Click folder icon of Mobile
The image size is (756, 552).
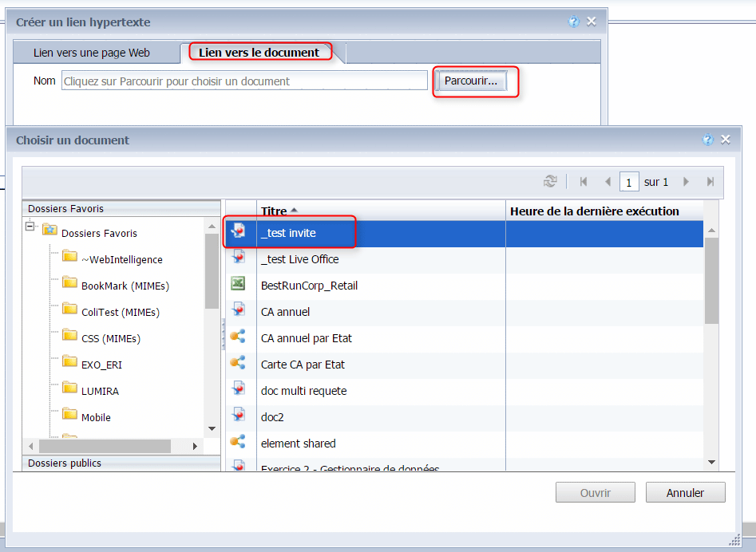70,414
